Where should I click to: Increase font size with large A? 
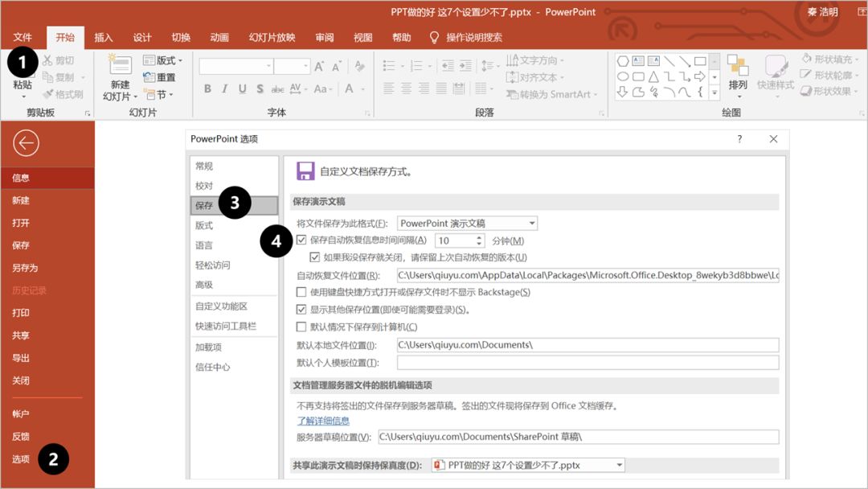click(319, 67)
